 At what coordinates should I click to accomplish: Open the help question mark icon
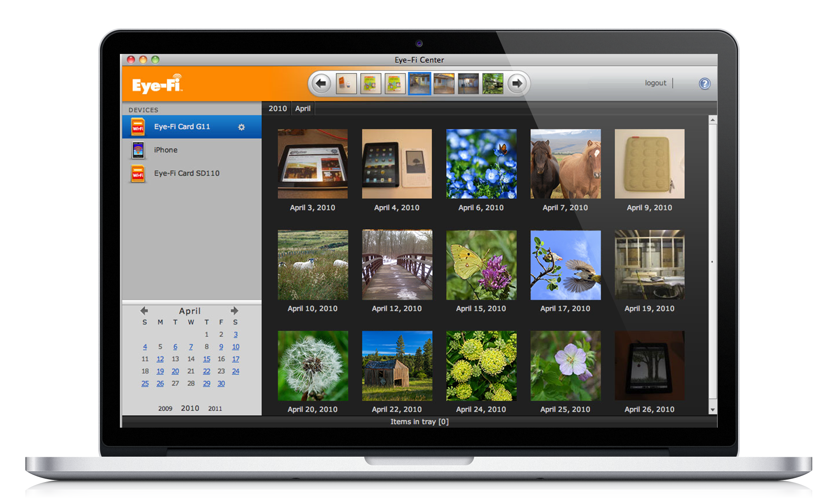[704, 84]
